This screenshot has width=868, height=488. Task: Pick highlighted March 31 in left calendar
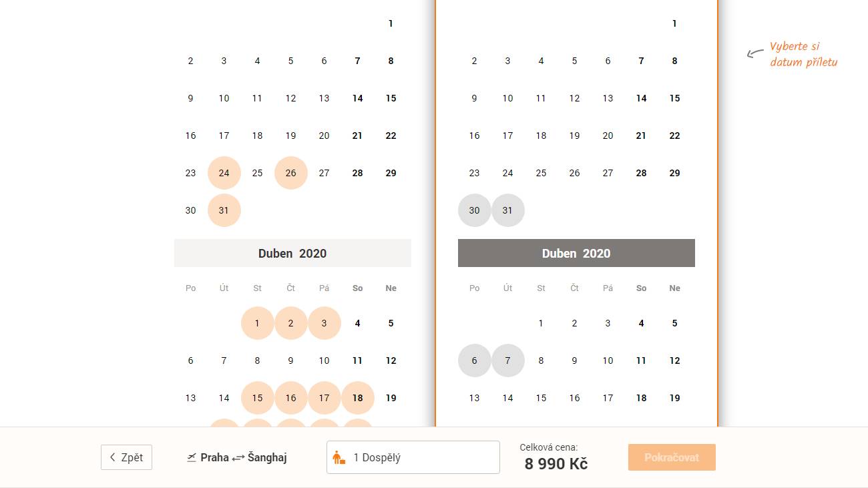pyautogui.click(x=224, y=210)
